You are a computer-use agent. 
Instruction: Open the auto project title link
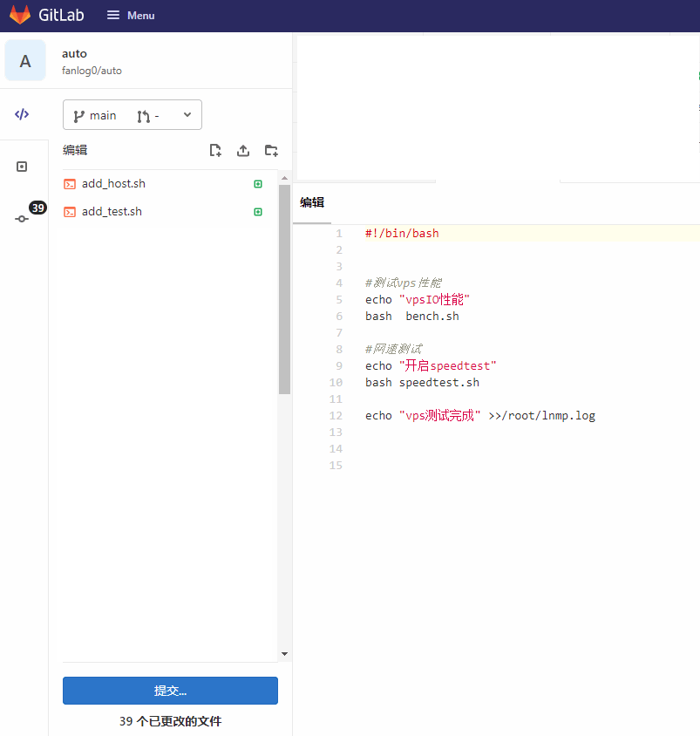point(74,53)
